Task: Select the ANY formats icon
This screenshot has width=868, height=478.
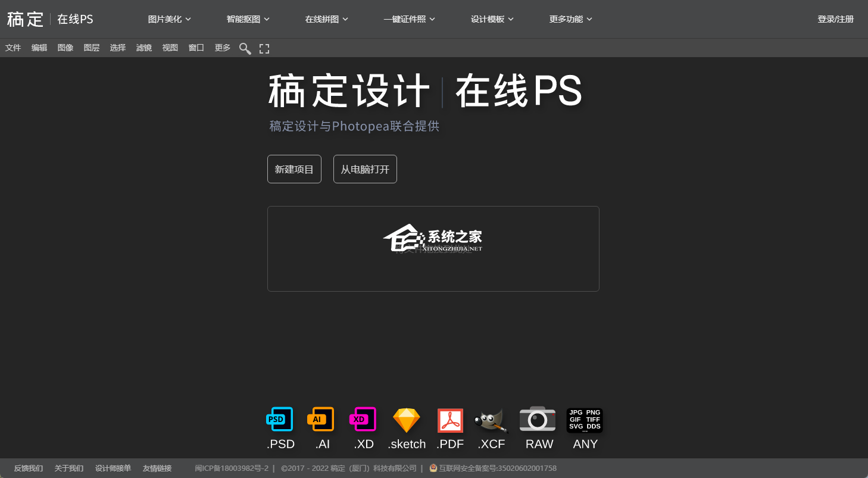Action: [585, 420]
